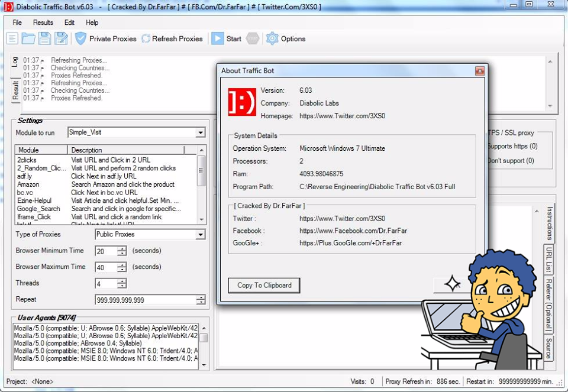Click the log panel scroll up arrow
This screenshot has width=568, height=392.
click(x=550, y=62)
